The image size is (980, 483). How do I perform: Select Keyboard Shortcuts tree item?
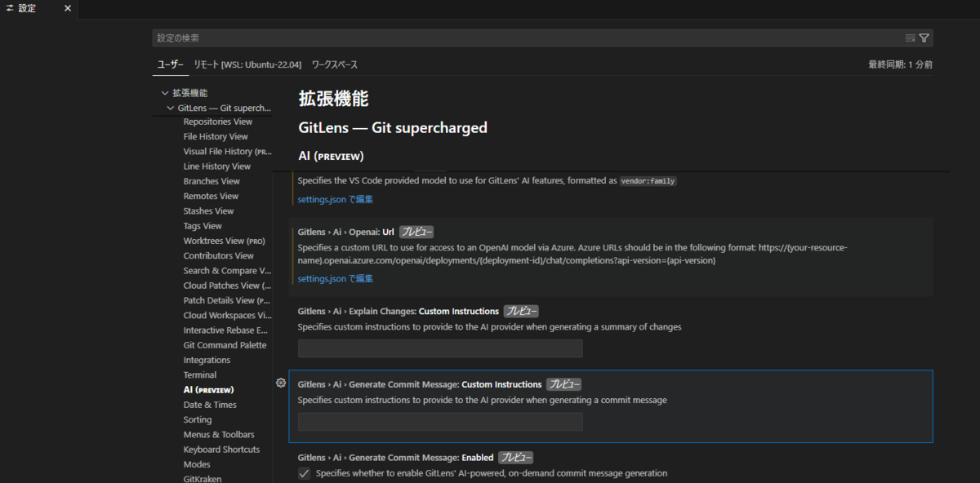tap(221, 450)
